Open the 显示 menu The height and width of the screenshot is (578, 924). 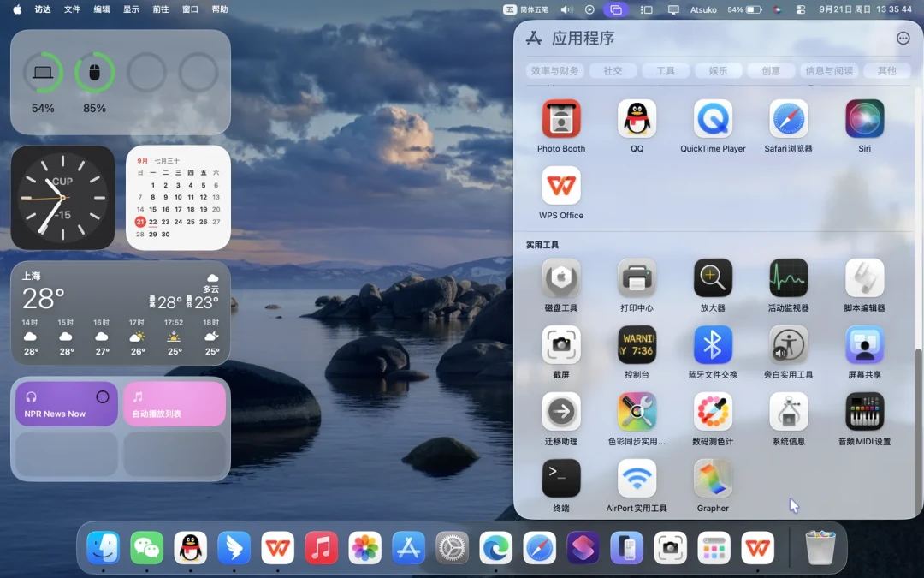(131, 9)
